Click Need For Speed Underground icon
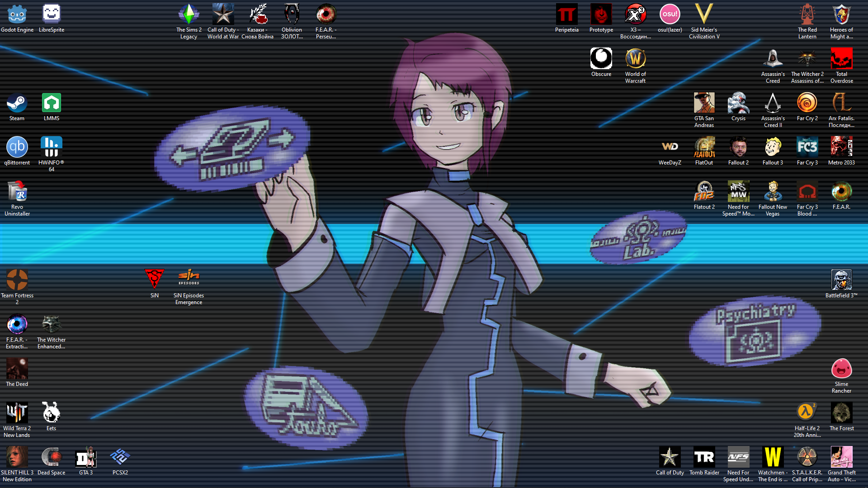This screenshot has height=488, width=868. 739,464
